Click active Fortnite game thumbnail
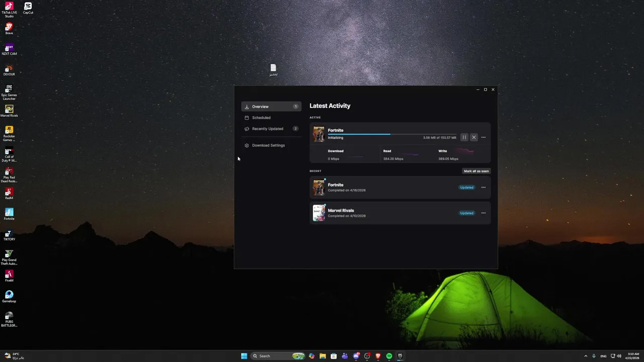This screenshot has height=362, width=644. pyautogui.click(x=319, y=134)
